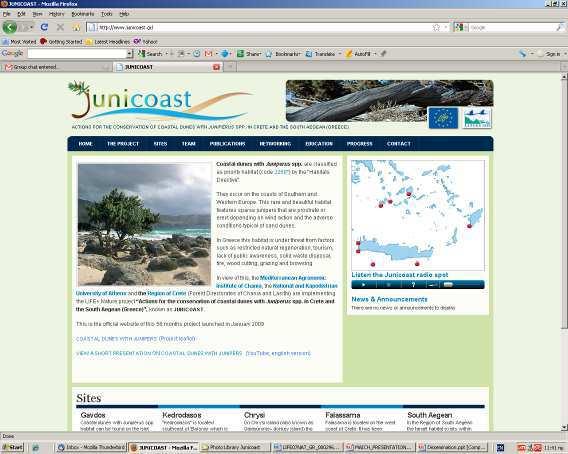Click the AutoFill button on Google toolbar
Viewport: 568px width, 454px height.
(x=359, y=54)
